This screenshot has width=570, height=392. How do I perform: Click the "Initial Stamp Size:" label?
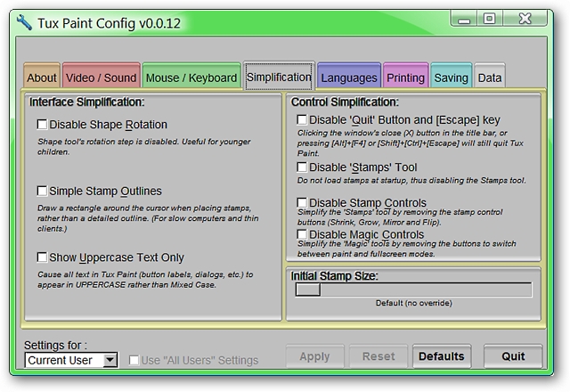tap(334, 276)
